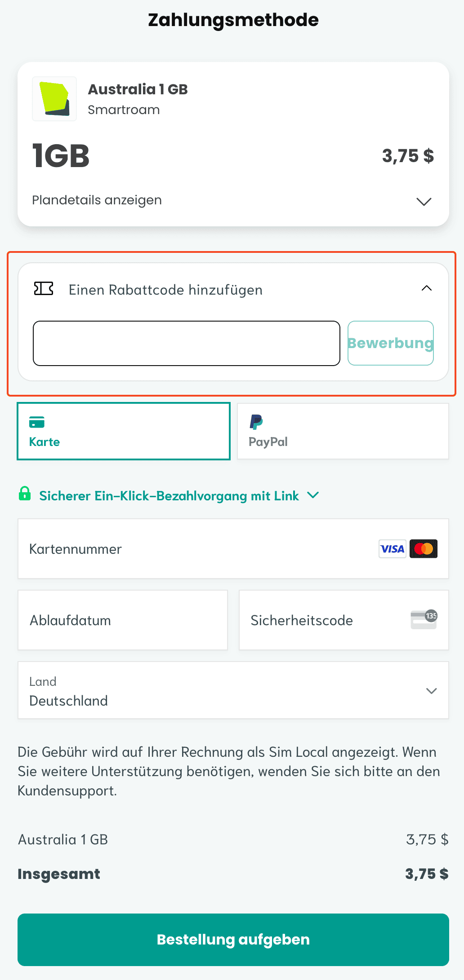Screen dimensions: 464x980
Task: Click the Mastercard logo
Action: point(424,549)
